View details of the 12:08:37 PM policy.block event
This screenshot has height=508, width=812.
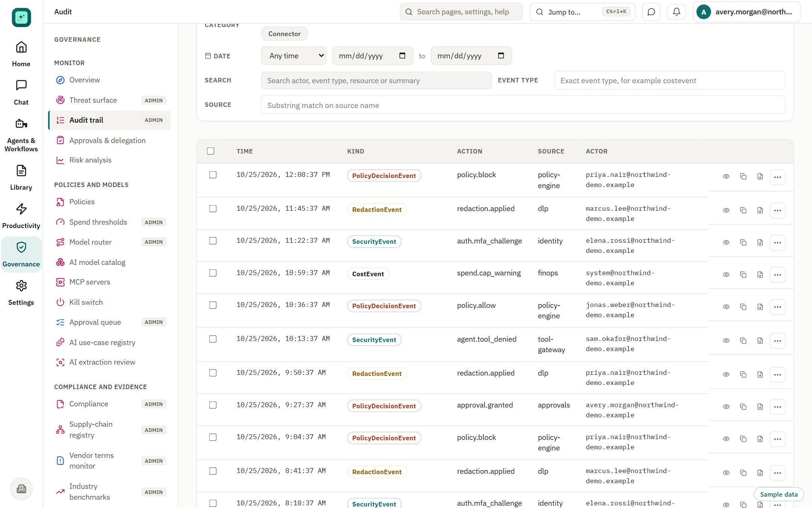(726, 176)
